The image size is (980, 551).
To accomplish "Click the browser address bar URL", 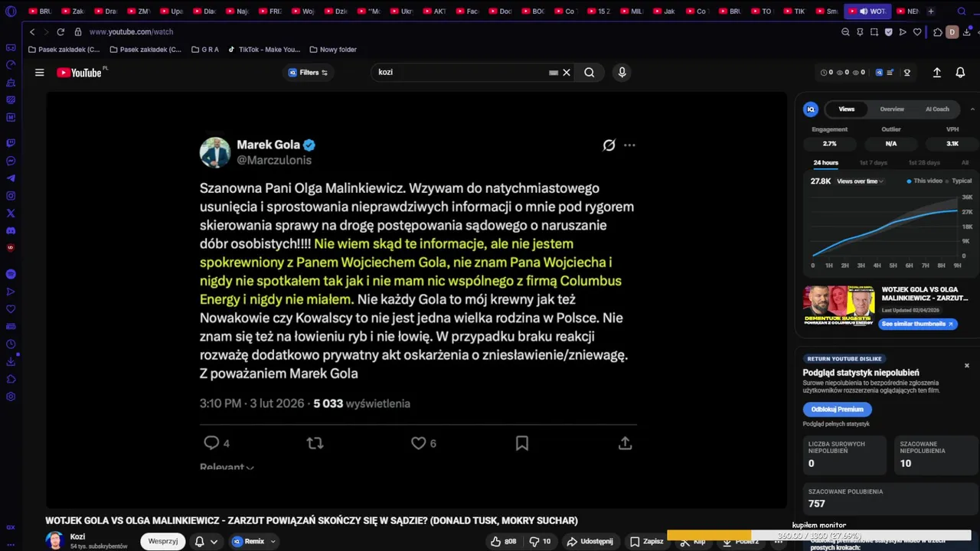I will point(131,32).
